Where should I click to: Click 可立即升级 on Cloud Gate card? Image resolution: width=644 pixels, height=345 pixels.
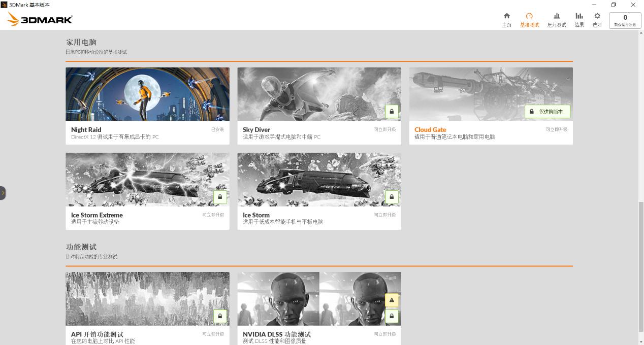[x=557, y=129]
